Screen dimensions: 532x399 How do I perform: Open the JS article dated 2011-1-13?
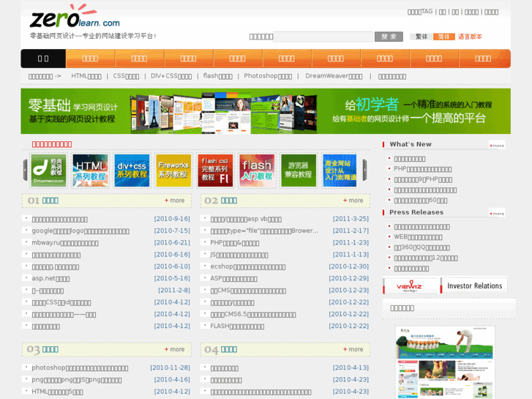239,255
